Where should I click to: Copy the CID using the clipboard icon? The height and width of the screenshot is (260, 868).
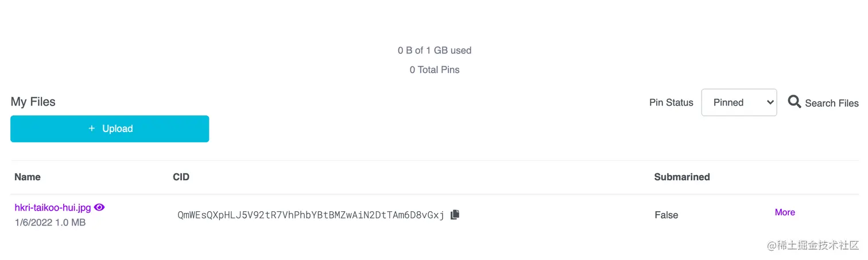tap(455, 215)
